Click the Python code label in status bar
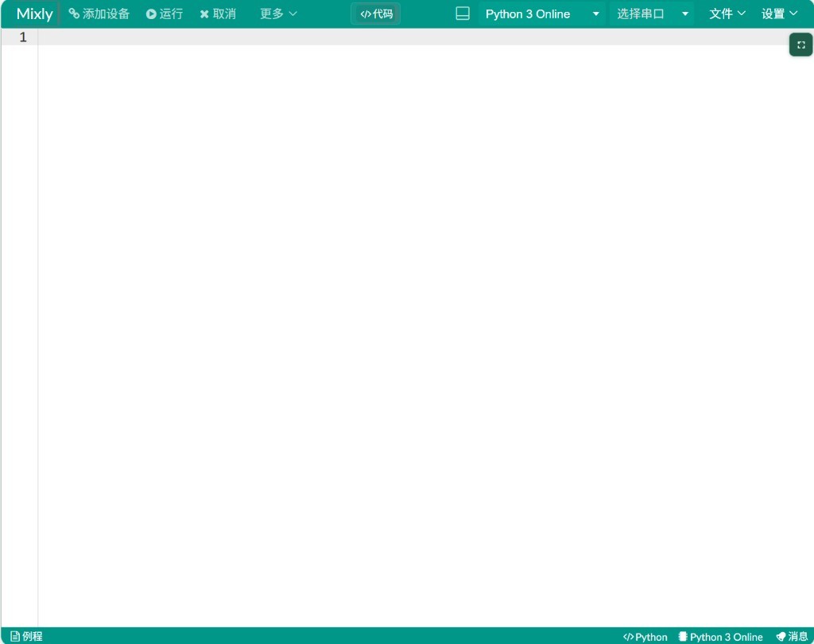This screenshot has height=644, width=814. pyautogui.click(x=645, y=637)
